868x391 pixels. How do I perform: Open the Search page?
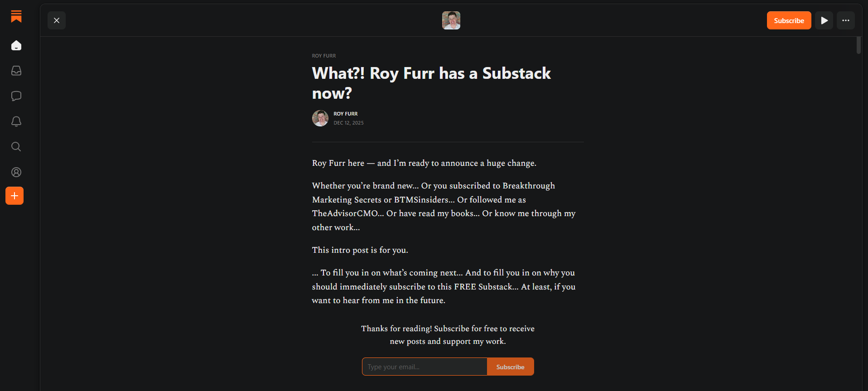(x=16, y=147)
